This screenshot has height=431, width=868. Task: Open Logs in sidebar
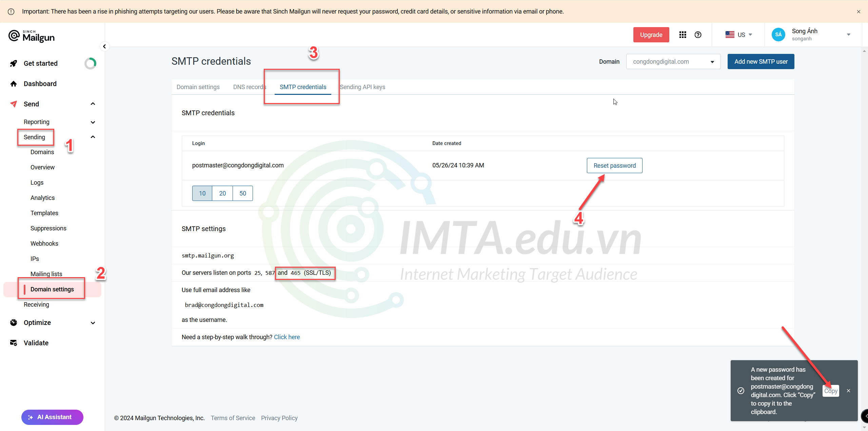tap(37, 183)
